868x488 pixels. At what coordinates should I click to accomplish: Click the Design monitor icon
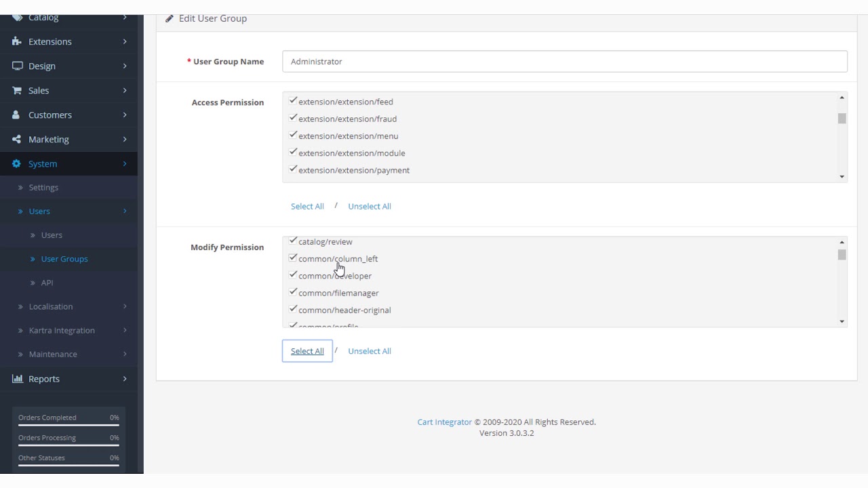[17, 66]
